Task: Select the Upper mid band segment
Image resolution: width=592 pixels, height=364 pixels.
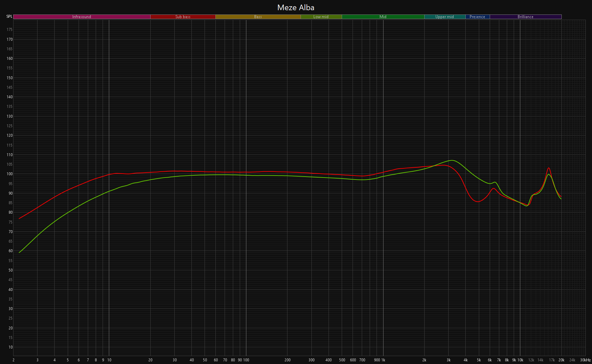Action: (445, 17)
